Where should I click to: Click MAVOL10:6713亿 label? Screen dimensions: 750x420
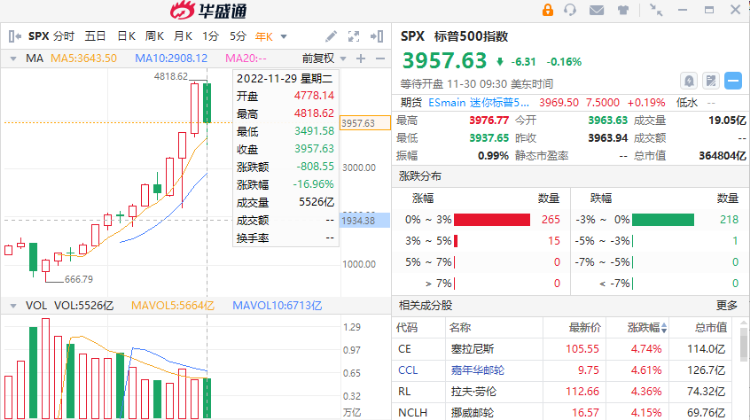pyautogui.click(x=277, y=305)
